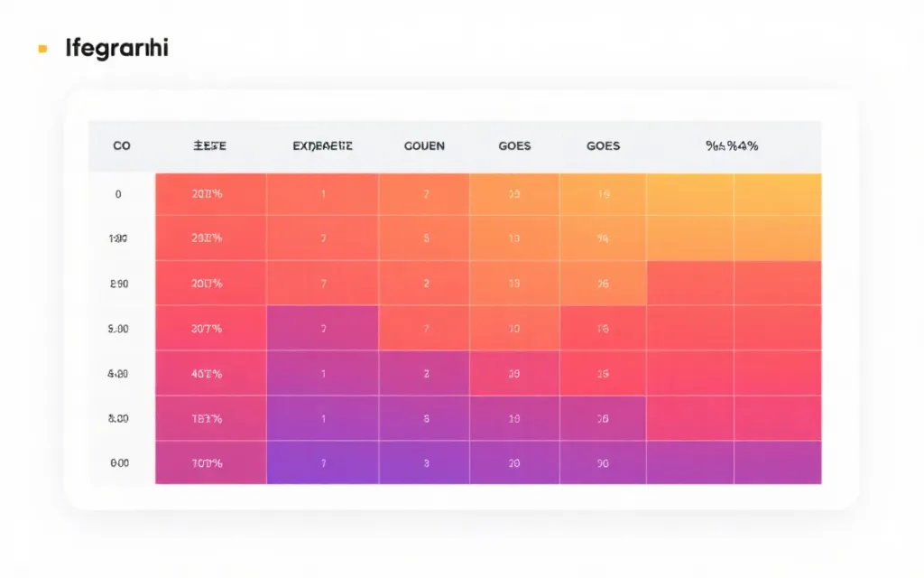The width and height of the screenshot is (924, 578).
Task: Select the CO column header
Action: pyautogui.click(x=121, y=145)
